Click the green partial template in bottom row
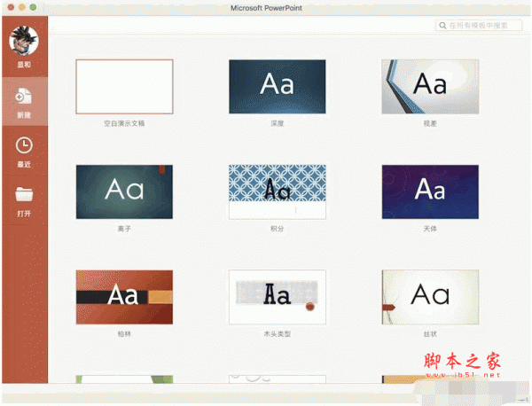This screenshot has height=406, width=532. [124, 379]
